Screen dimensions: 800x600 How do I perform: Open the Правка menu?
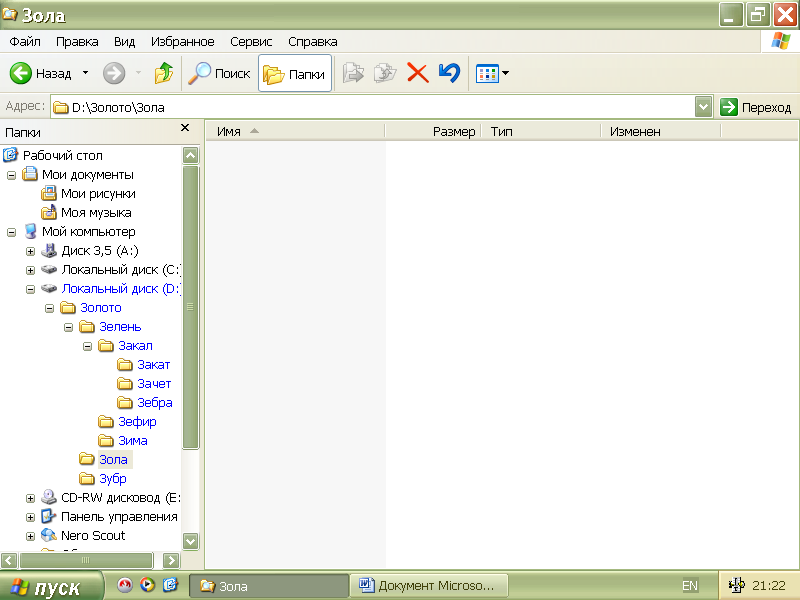pos(77,42)
